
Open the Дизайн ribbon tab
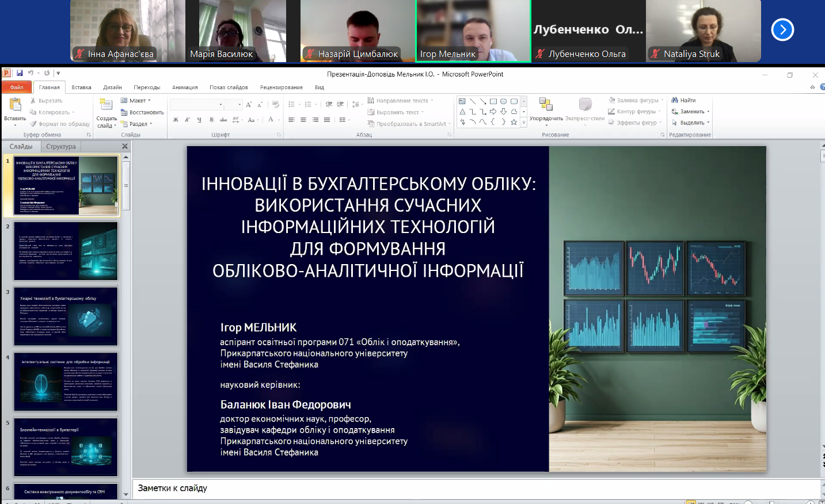pyautogui.click(x=112, y=87)
